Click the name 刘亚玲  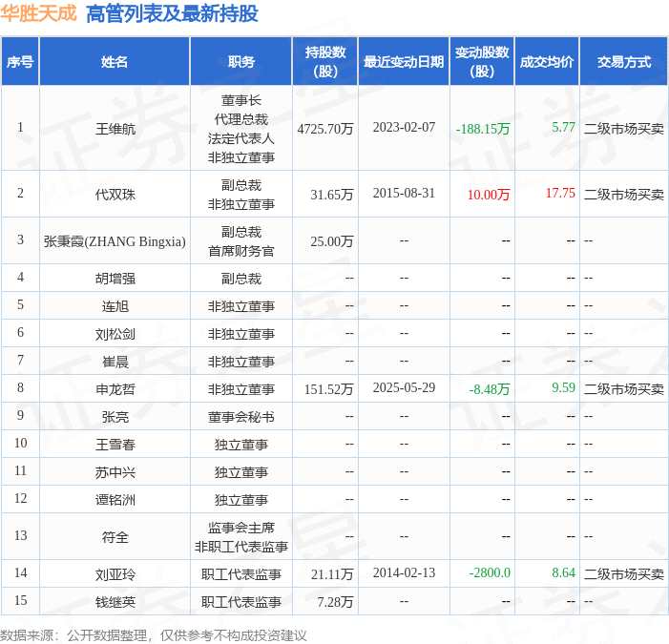(115, 575)
